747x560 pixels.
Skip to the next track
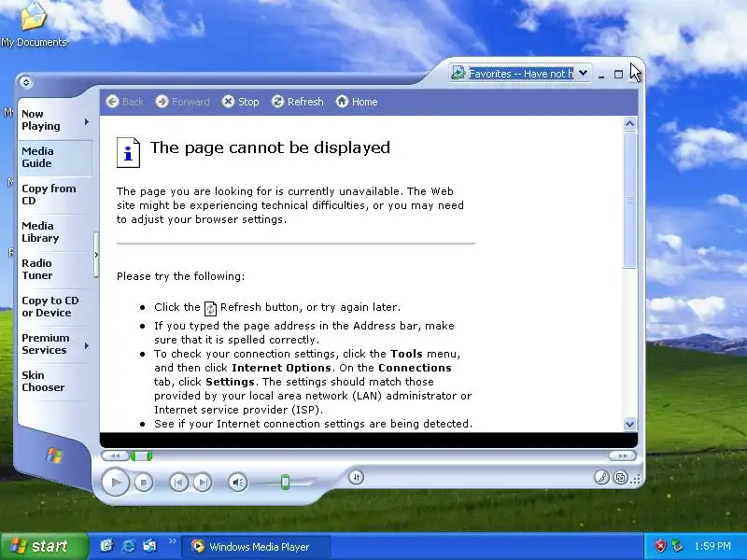pos(203,483)
